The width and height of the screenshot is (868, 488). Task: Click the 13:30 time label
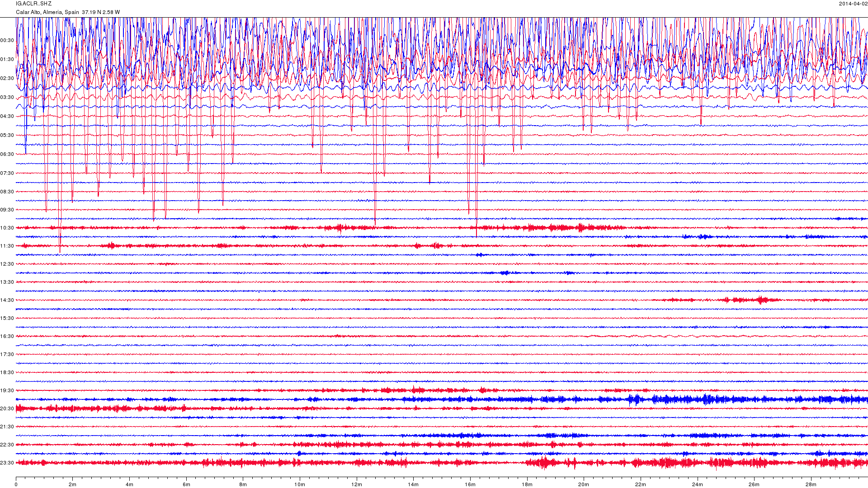(x=7, y=282)
